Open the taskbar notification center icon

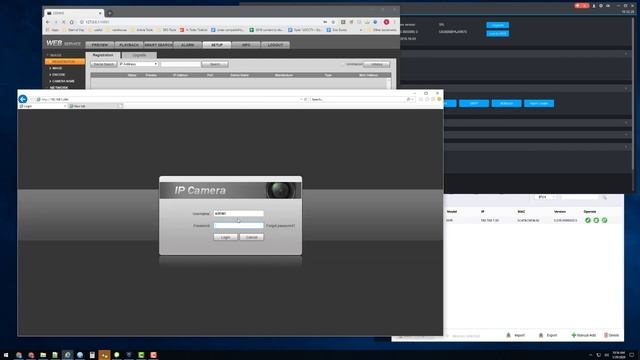tap(632, 355)
